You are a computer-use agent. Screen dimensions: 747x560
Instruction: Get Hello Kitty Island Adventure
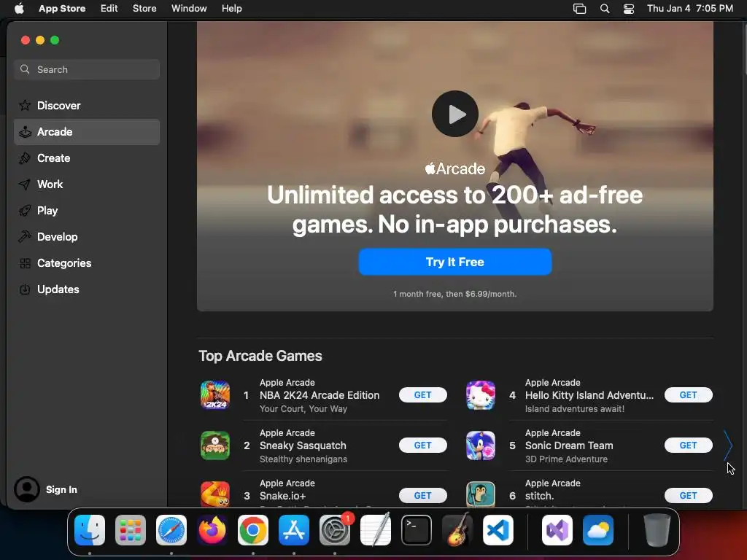click(689, 394)
